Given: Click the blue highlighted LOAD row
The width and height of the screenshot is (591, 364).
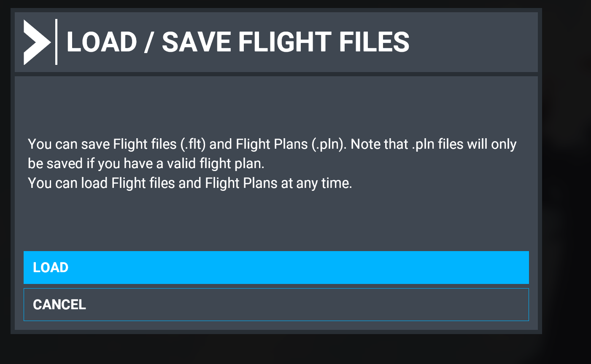Looking at the screenshot, I should click(x=276, y=267).
